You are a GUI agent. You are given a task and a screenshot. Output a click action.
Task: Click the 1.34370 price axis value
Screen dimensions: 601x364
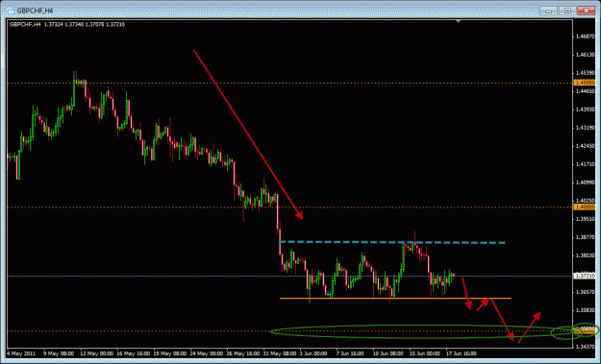coord(586,347)
